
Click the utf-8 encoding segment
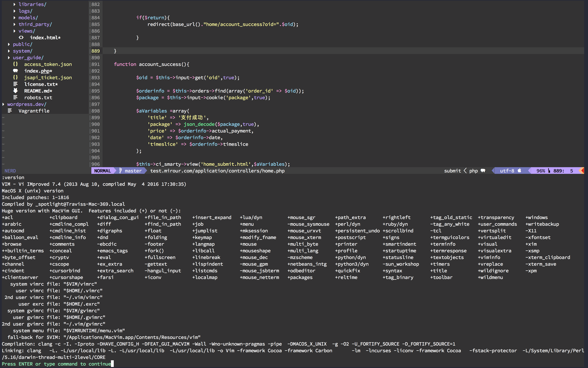click(507, 171)
